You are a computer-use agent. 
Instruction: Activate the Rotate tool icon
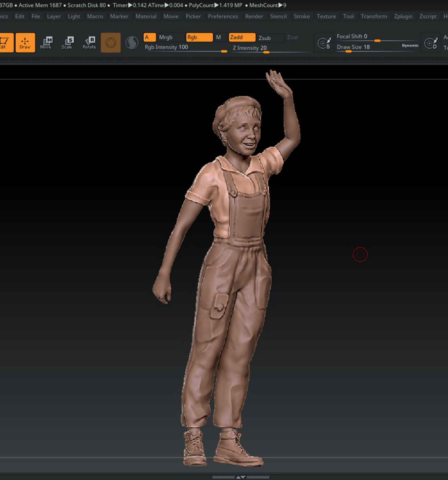(89, 43)
